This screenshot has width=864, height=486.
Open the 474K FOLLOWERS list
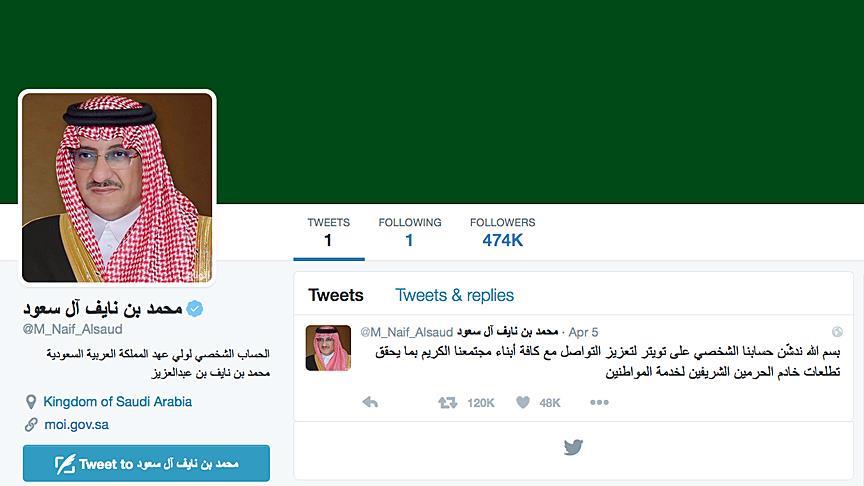[x=503, y=232]
